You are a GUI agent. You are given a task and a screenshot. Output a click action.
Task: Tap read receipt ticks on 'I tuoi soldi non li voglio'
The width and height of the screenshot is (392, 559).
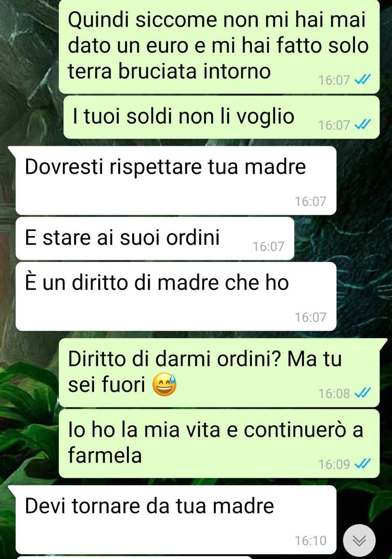pos(363,125)
